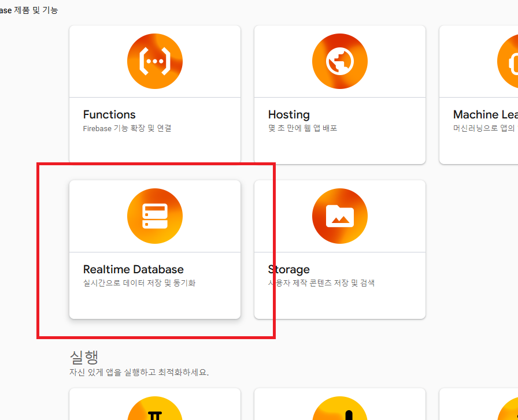The width and height of the screenshot is (518, 420).
Task: Click the partially visible Machine Learning icon
Action: pyautogui.click(x=508, y=61)
